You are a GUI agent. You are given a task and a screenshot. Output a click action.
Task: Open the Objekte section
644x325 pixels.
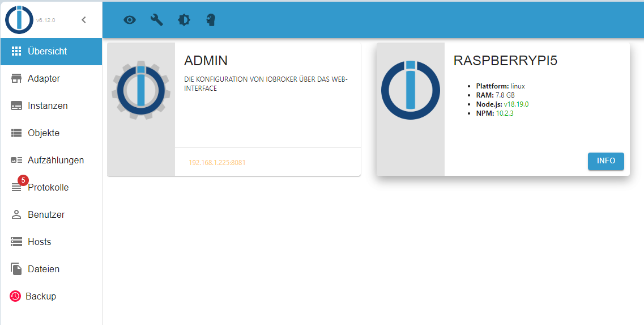point(51,133)
